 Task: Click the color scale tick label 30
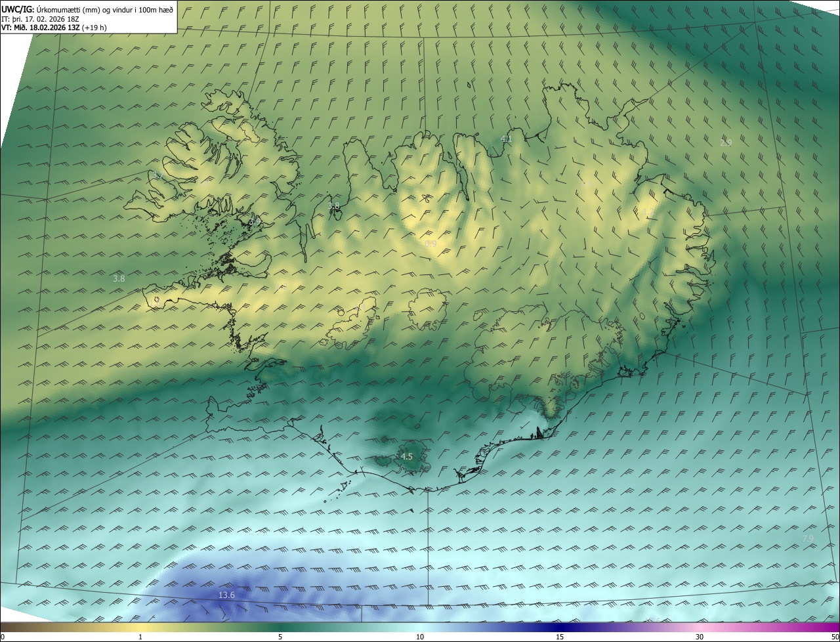pos(700,637)
